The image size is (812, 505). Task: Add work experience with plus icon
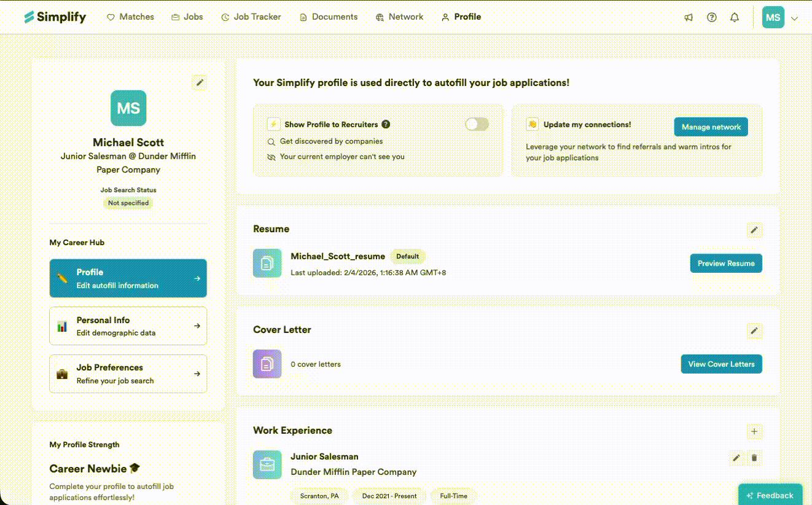tap(754, 431)
